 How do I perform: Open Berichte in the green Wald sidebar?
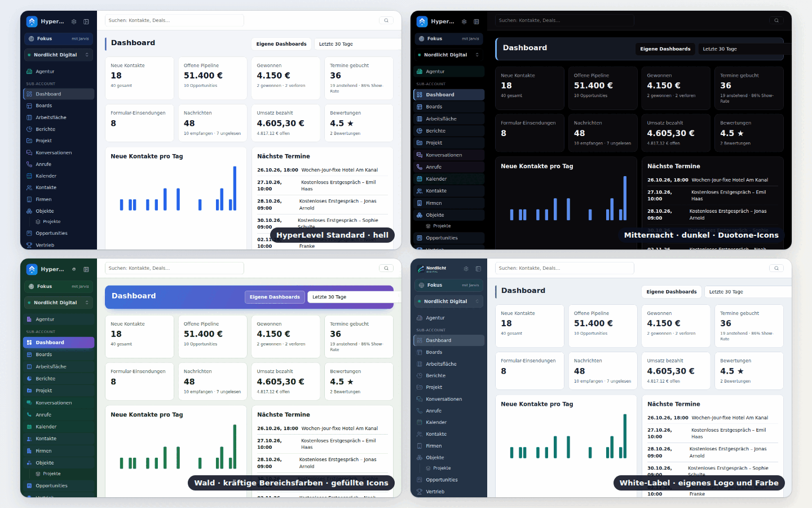tap(59, 379)
